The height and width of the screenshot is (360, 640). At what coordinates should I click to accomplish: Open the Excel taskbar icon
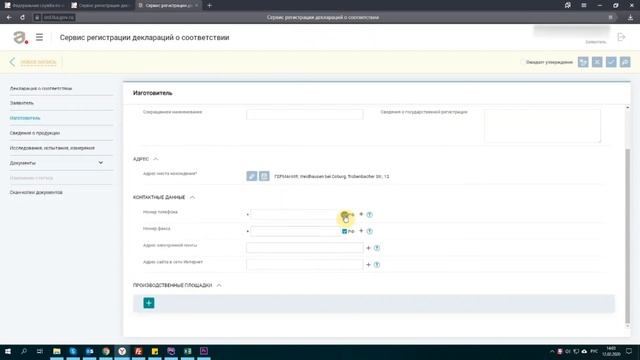click(187, 351)
